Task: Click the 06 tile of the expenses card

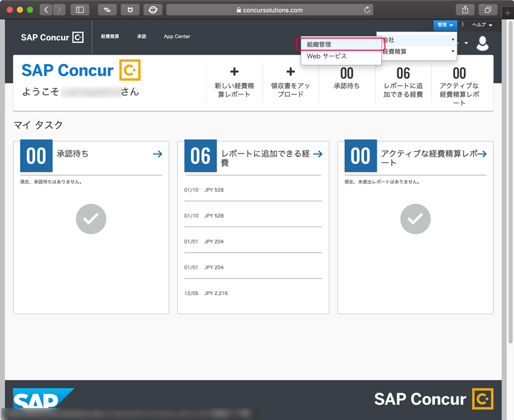Action: pos(201,156)
